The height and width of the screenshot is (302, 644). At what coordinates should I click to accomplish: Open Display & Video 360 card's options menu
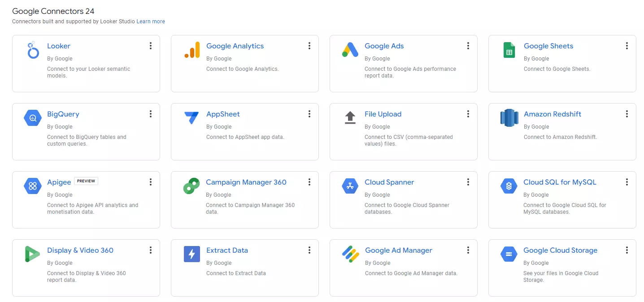tap(151, 250)
